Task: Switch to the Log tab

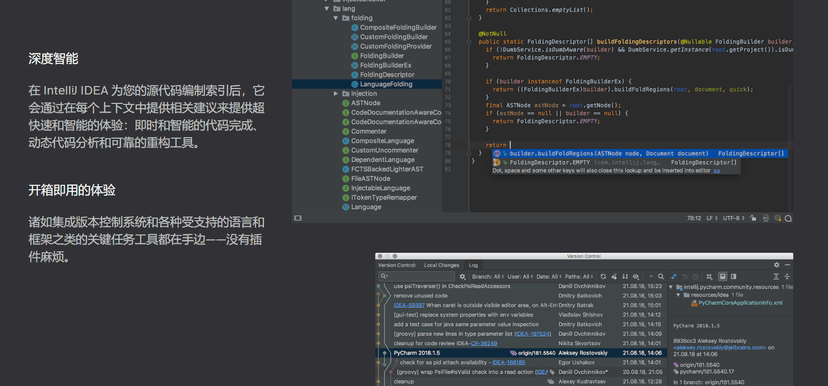Action: point(473,265)
